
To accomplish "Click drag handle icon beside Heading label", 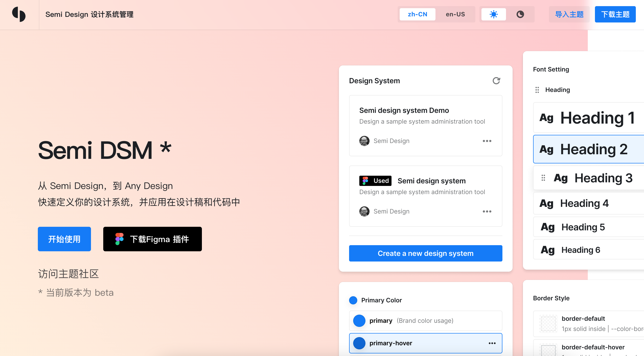I will click(537, 90).
